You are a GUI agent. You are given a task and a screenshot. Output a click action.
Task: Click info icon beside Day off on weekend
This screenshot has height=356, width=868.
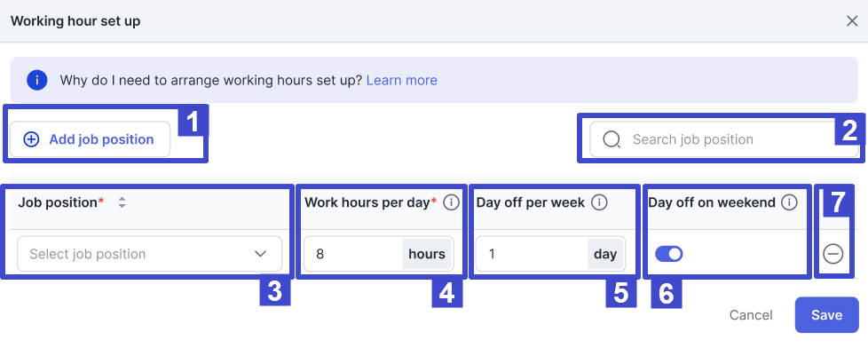789,202
